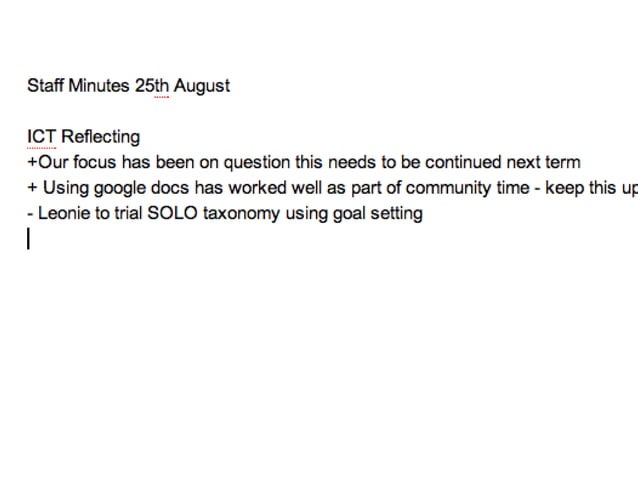Click the word 'Reflecting' in the subheading
This screenshot has width=638, height=479.
click(x=101, y=138)
